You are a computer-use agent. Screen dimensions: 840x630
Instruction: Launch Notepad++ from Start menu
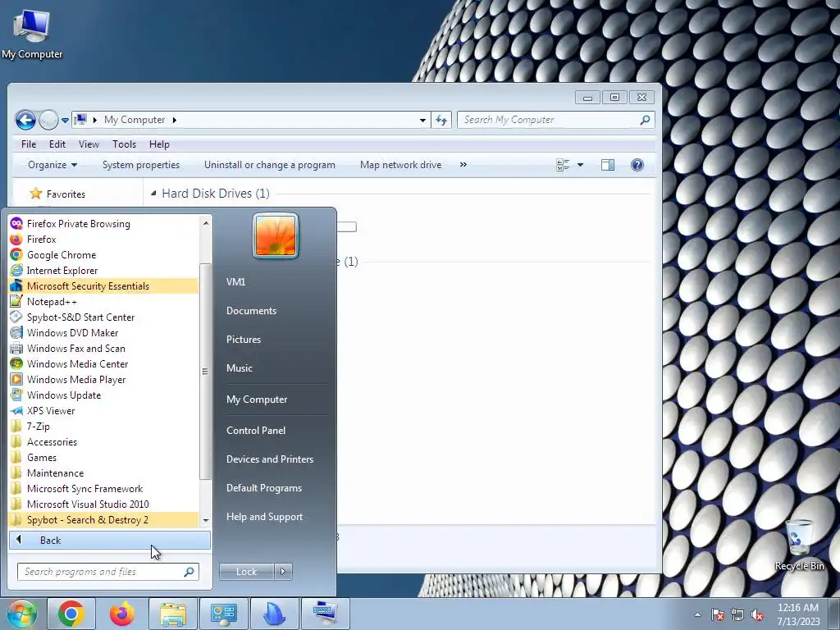coord(104,302)
